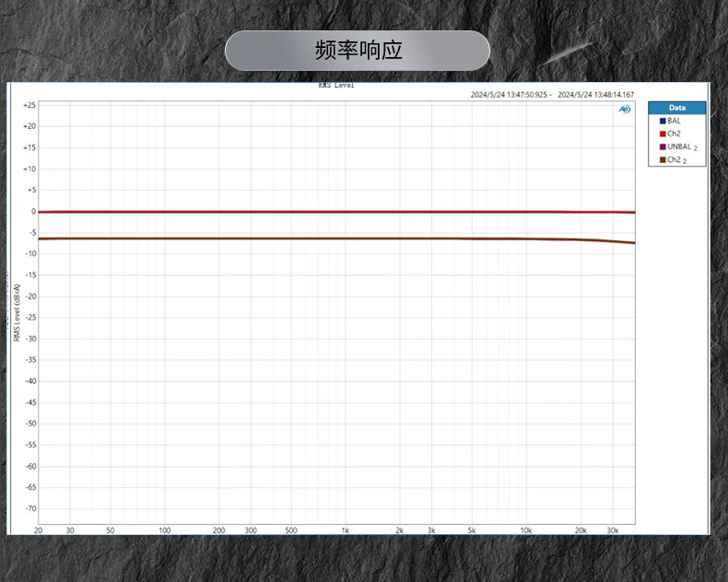Select the BAL trace label in legend

(675, 121)
